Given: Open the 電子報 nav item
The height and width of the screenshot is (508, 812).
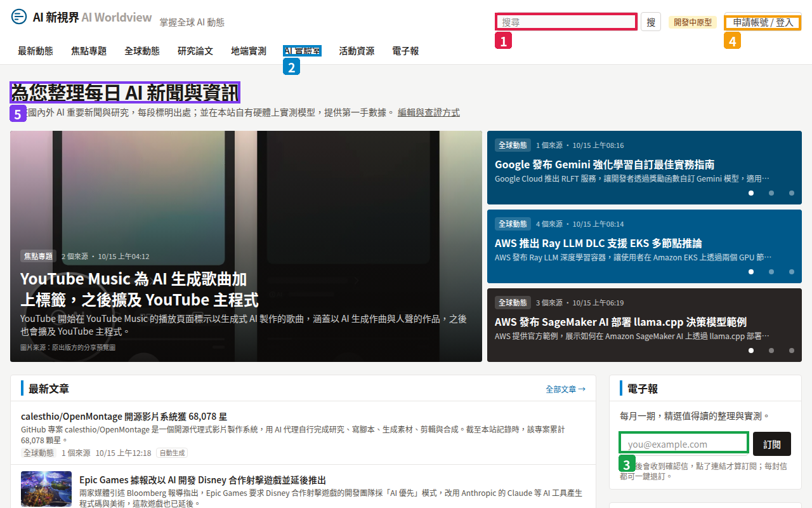Looking at the screenshot, I should point(405,51).
